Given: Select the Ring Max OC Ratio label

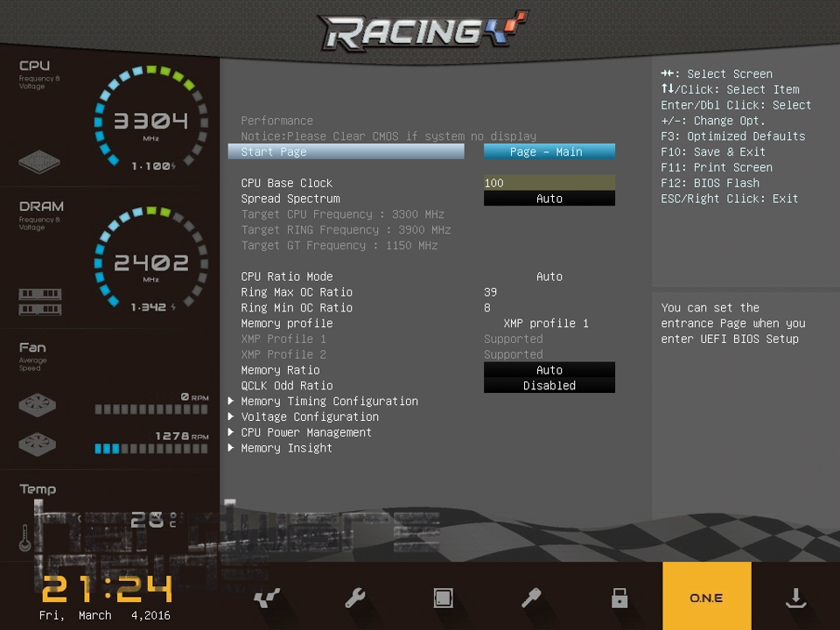Looking at the screenshot, I should click(297, 292).
